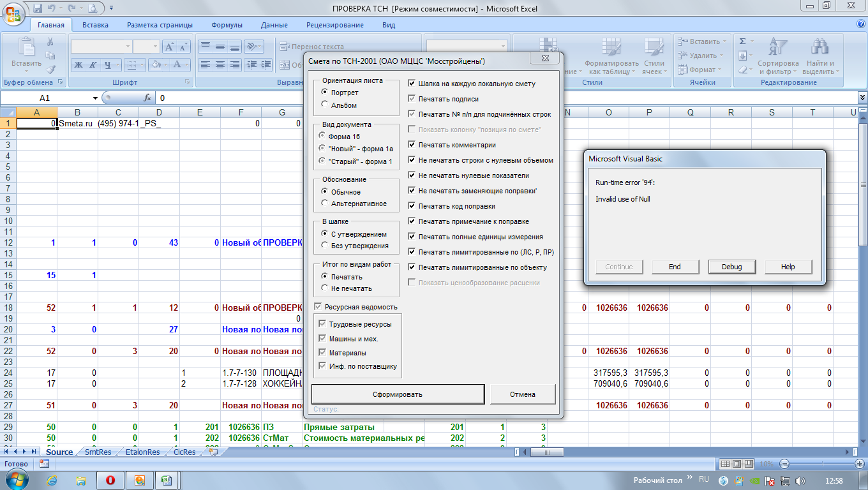The height and width of the screenshot is (490, 868).
Task: Toggle underline (Ч) formatting
Action: click(108, 64)
